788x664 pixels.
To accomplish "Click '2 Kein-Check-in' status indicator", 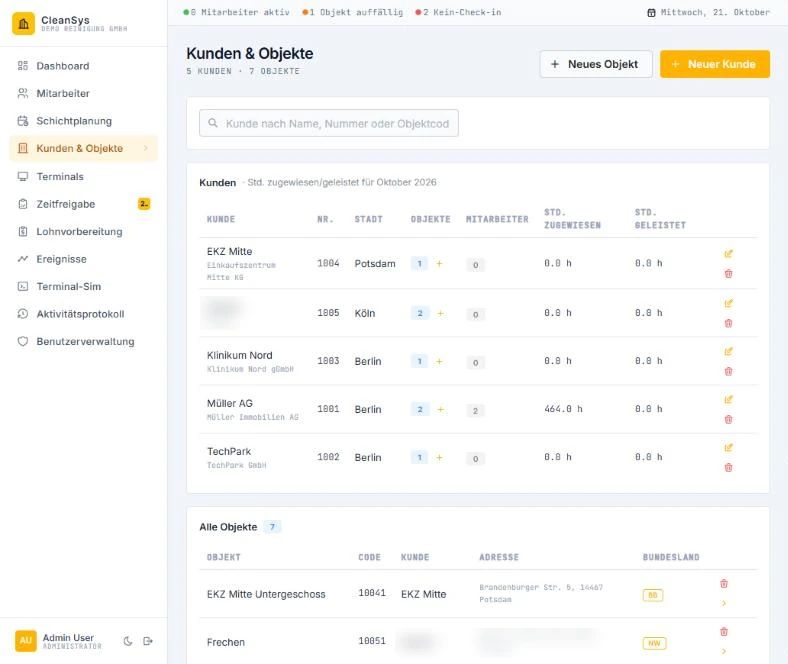I will point(458,12).
